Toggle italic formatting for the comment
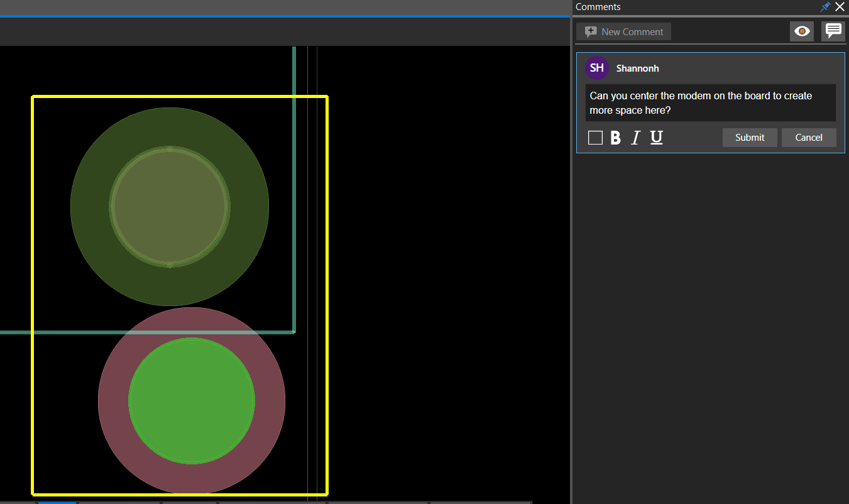 [x=635, y=138]
